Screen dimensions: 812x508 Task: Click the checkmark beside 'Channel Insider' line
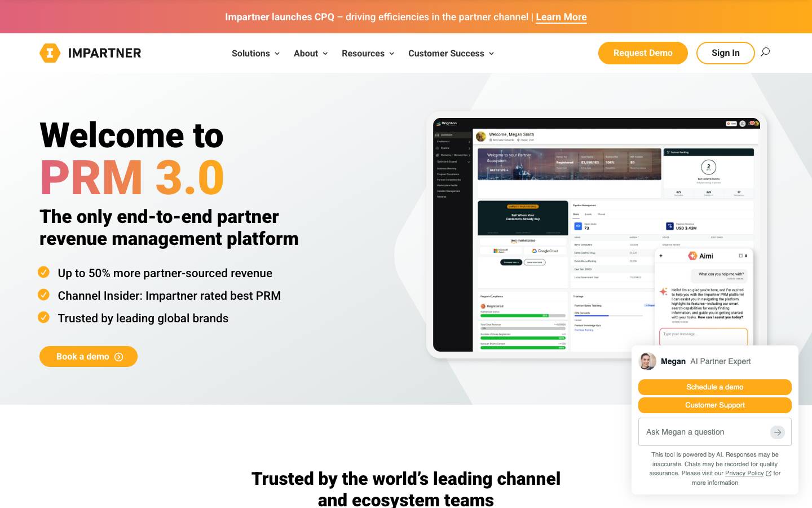pos(43,295)
